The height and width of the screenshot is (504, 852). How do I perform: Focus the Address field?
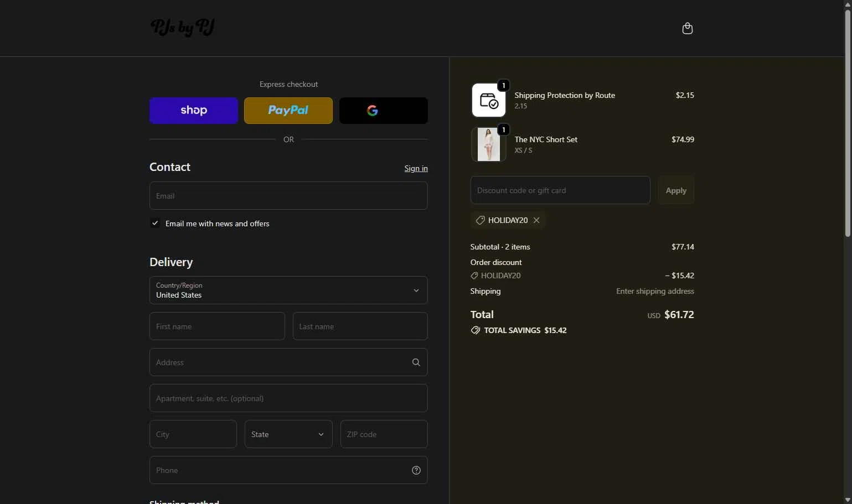(288, 362)
